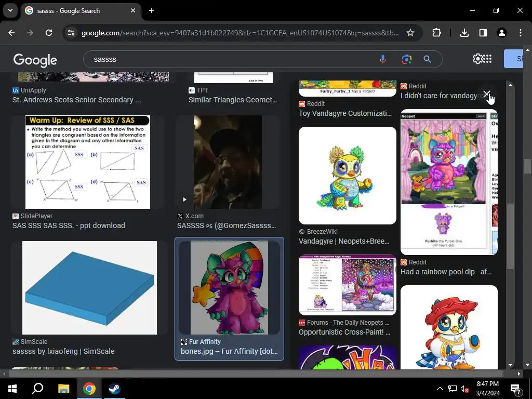This screenshot has width=532, height=399.
Task: Open 'Had a rainbow pool dip' Reddit link
Action: pyautogui.click(x=446, y=272)
